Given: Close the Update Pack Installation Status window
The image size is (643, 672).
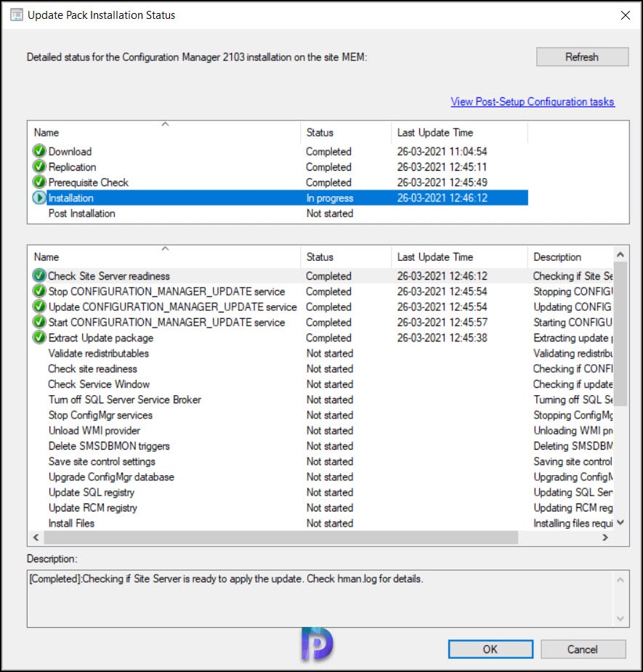Looking at the screenshot, I should tap(626, 15).
